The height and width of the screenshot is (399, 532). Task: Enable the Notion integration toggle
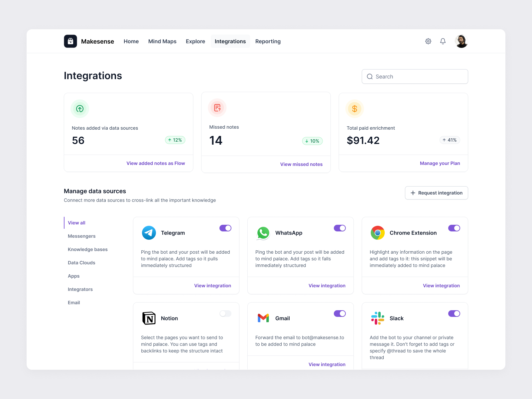point(225,314)
